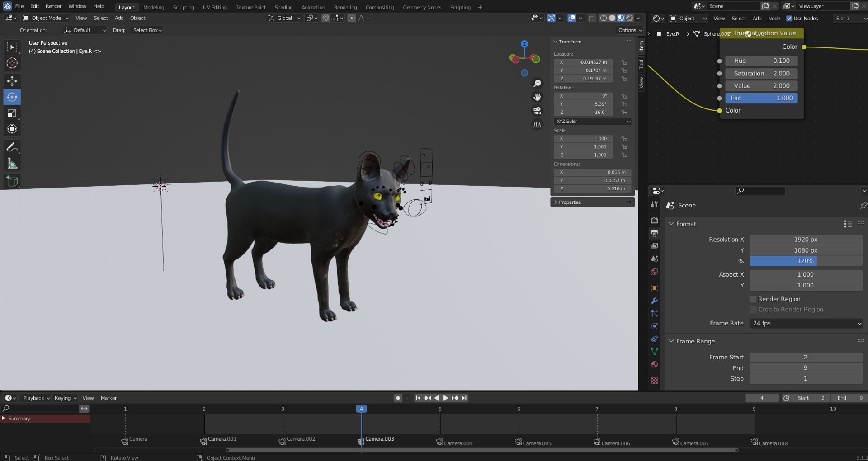Toggle proportional editing icon
This screenshot has width=868, height=461.
pyautogui.click(x=352, y=18)
